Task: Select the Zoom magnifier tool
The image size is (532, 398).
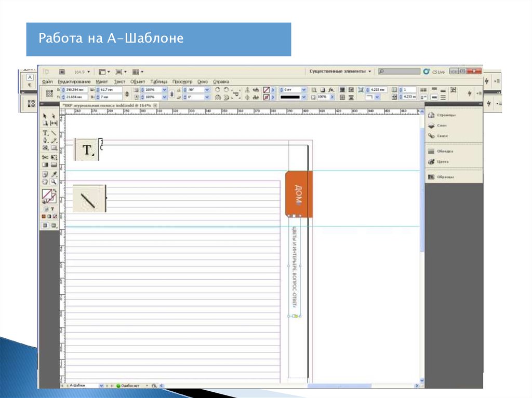Action: point(54,182)
